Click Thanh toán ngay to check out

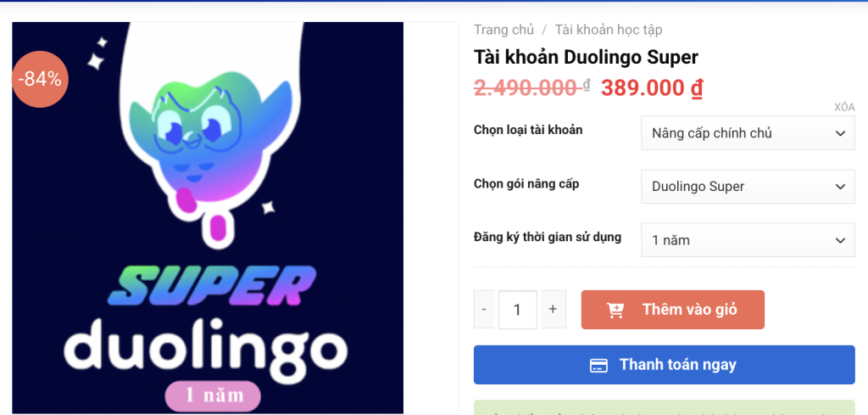(665, 365)
